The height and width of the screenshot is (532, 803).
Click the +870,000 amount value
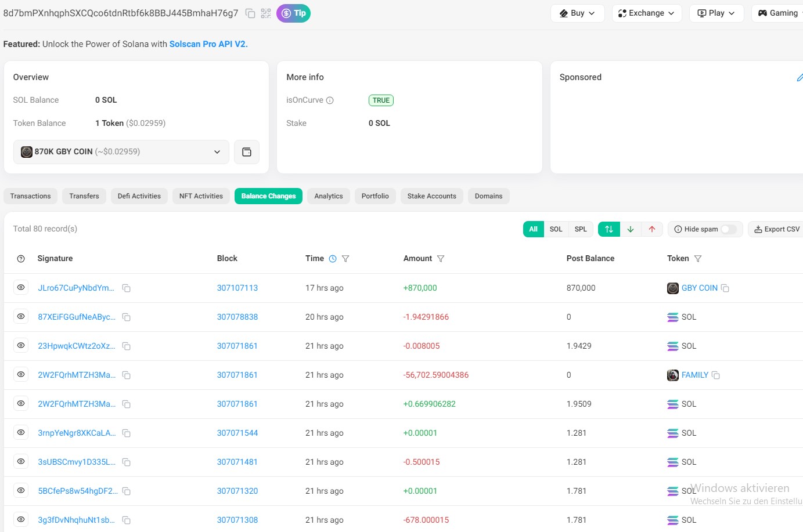click(x=420, y=288)
